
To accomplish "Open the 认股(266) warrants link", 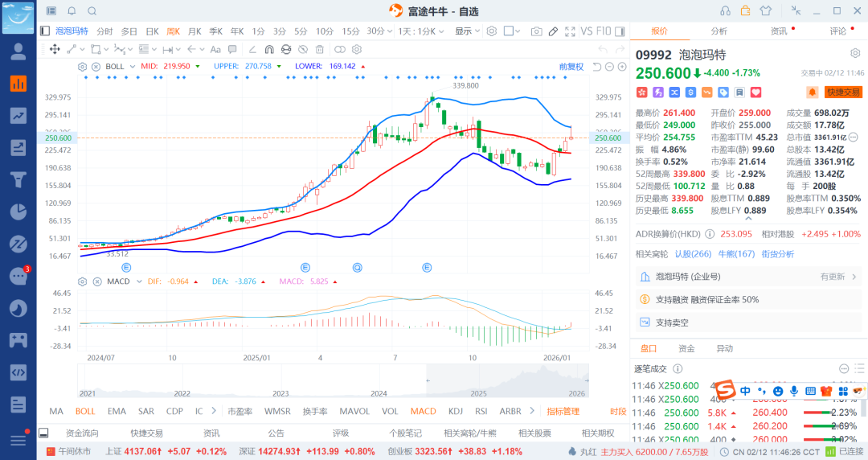I will pyautogui.click(x=693, y=254).
